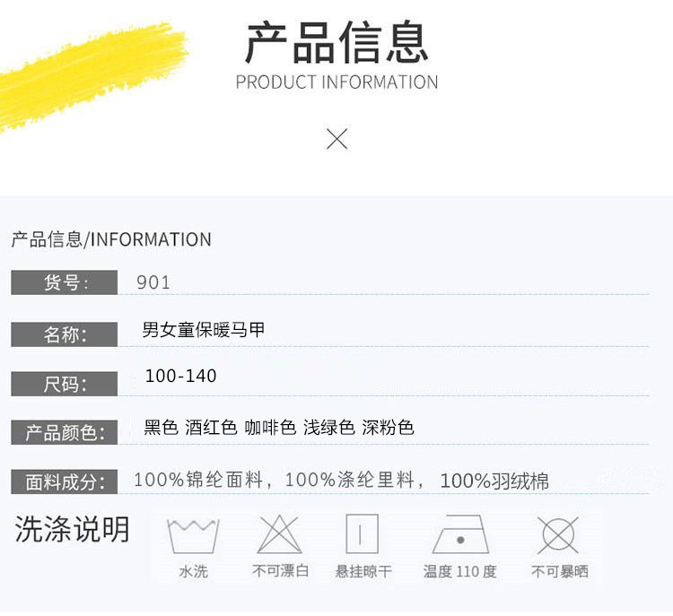Click the 洗涤说明 heading

click(72, 529)
